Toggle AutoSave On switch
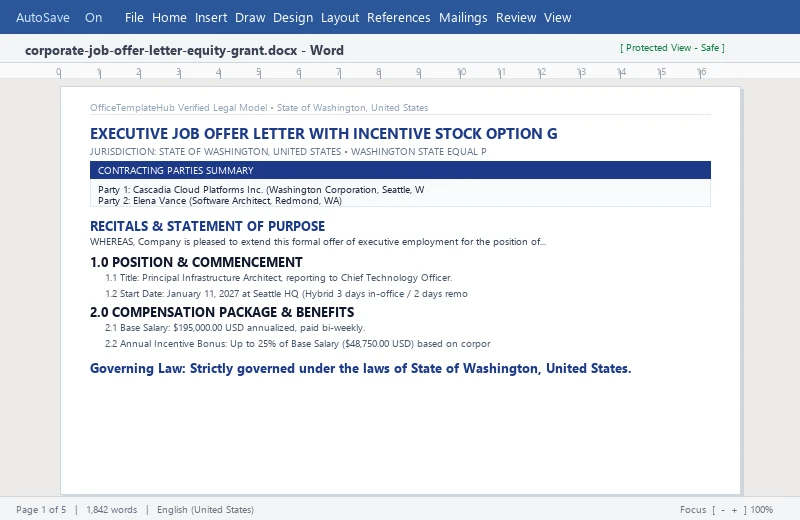 [93, 17]
